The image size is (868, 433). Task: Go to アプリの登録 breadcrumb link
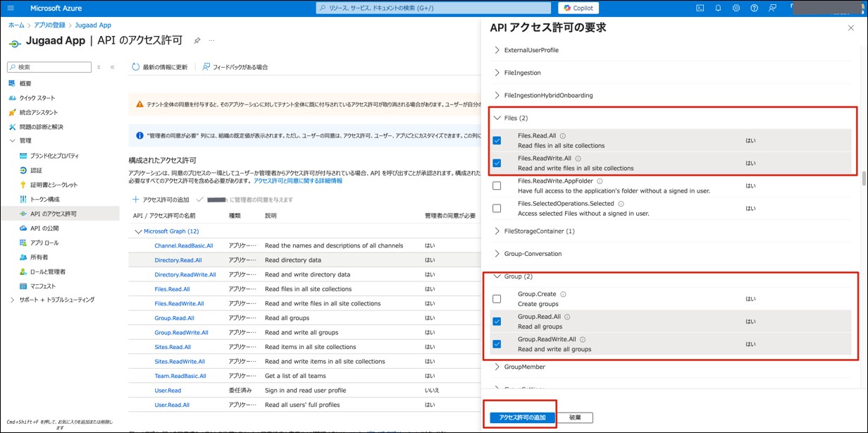[x=50, y=25]
